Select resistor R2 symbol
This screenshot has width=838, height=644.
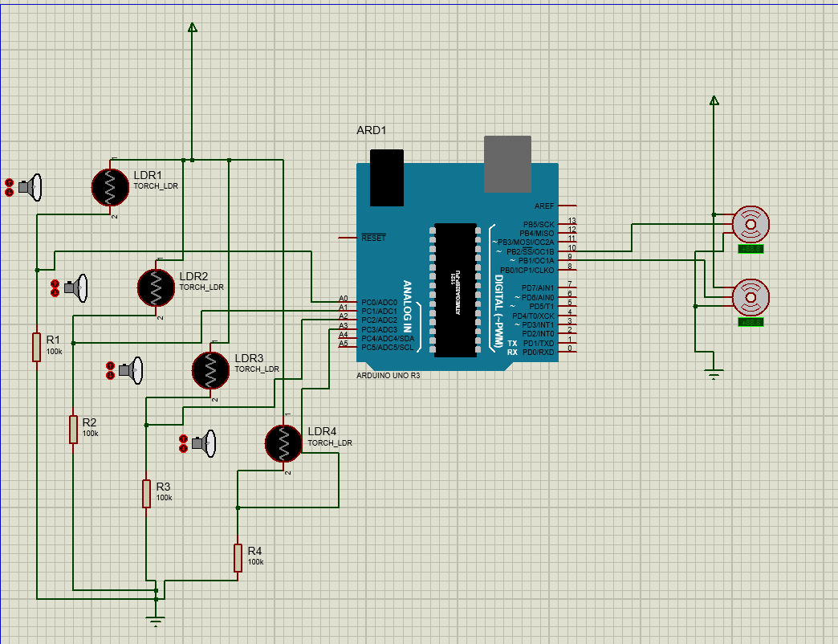pyautogui.click(x=73, y=429)
